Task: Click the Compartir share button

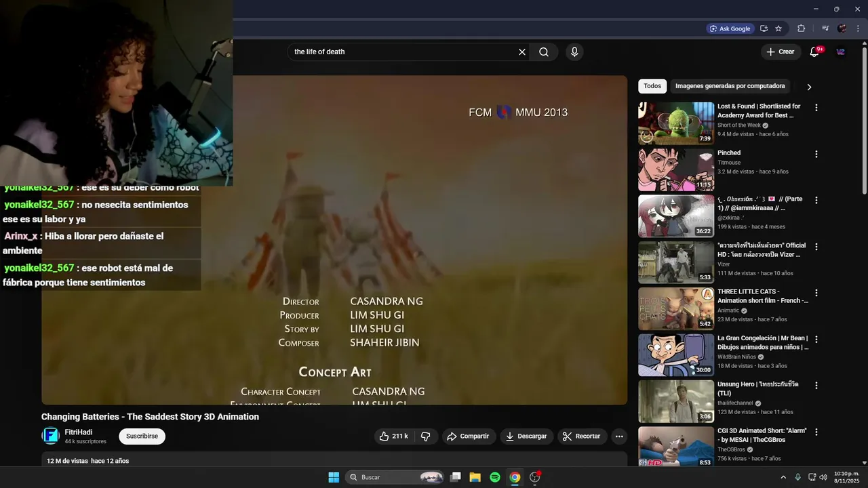Action: 468,436
